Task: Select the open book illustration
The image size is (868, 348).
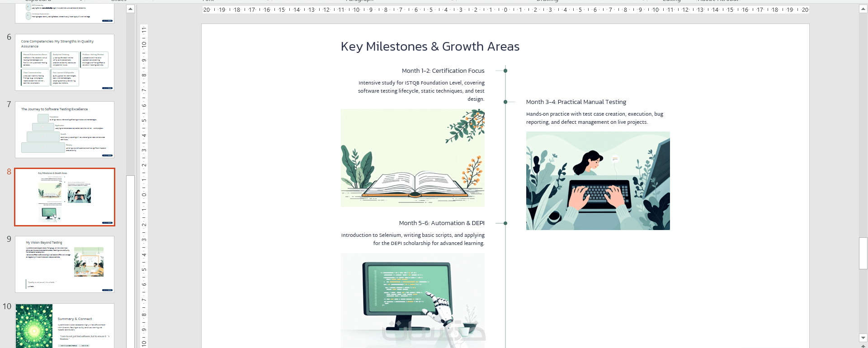Action: tap(413, 158)
